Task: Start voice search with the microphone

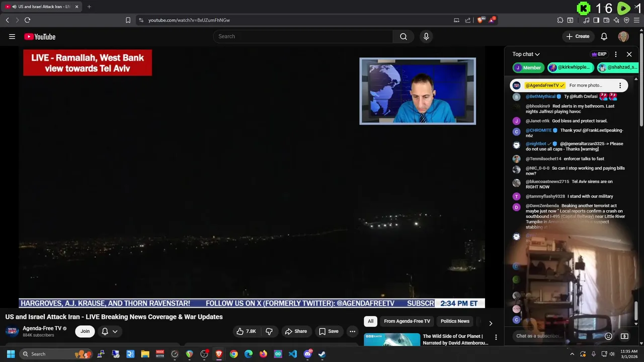Action: (x=426, y=36)
